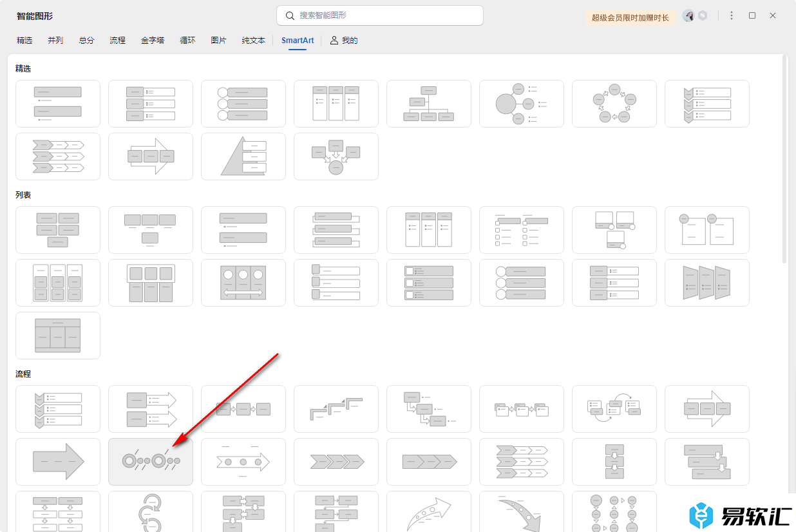The width and height of the screenshot is (796, 532).
Task: Go to the 我的 tab
Action: pos(344,41)
